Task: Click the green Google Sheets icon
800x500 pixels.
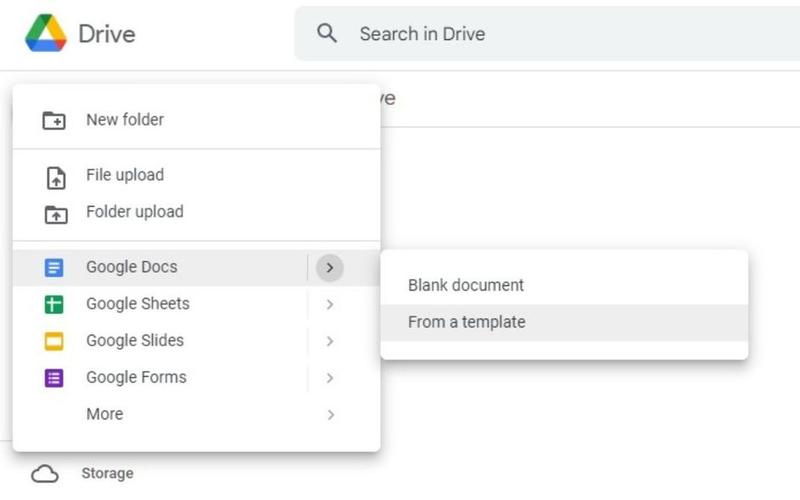Action: [54, 304]
